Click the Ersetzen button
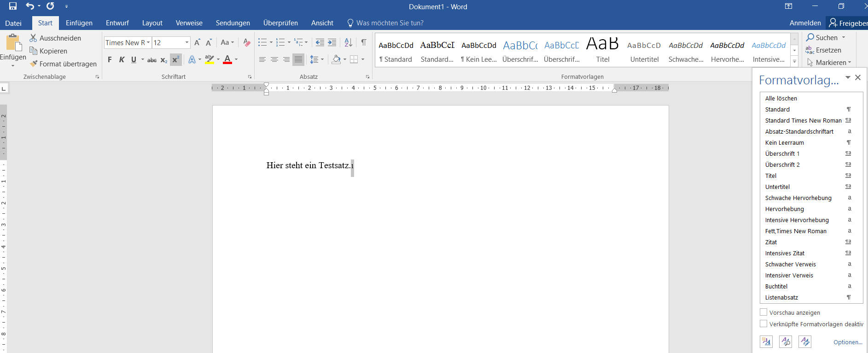This screenshot has height=353, width=868. (x=823, y=50)
